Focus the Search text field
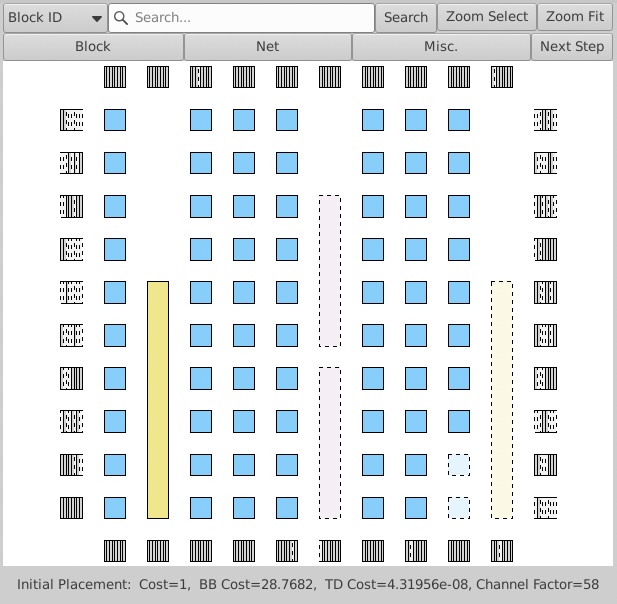Screen dimensions: 617x604 coord(250,17)
